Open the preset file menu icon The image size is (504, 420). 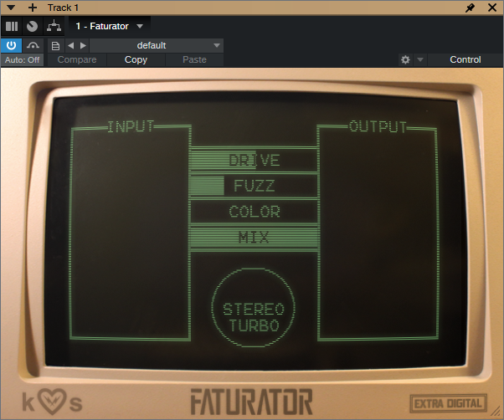[55, 45]
